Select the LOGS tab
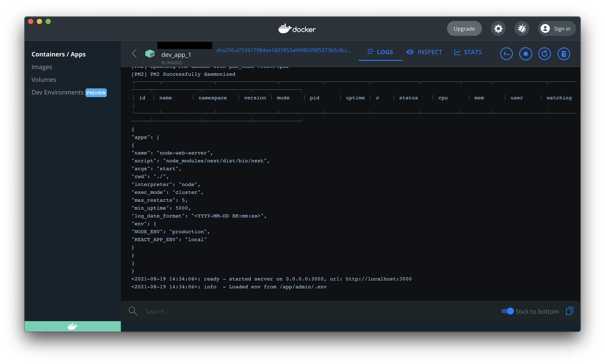The height and width of the screenshot is (364, 605). [x=380, y=52]
